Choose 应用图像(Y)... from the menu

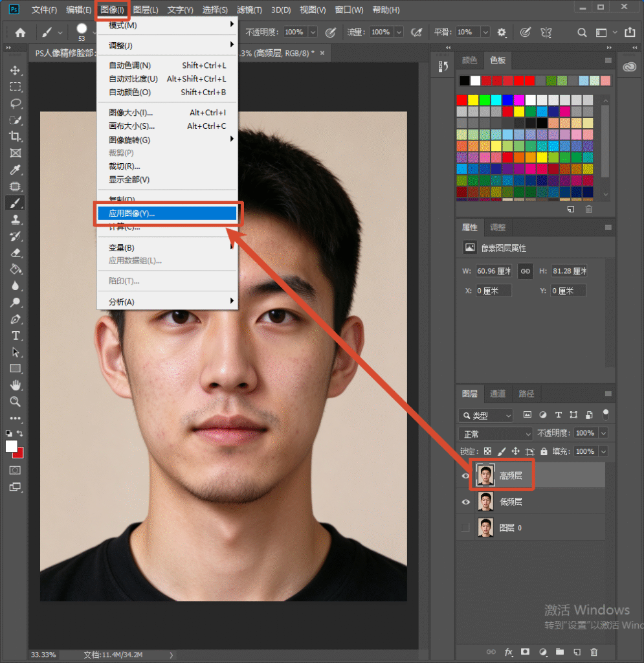tap(167, 214)
